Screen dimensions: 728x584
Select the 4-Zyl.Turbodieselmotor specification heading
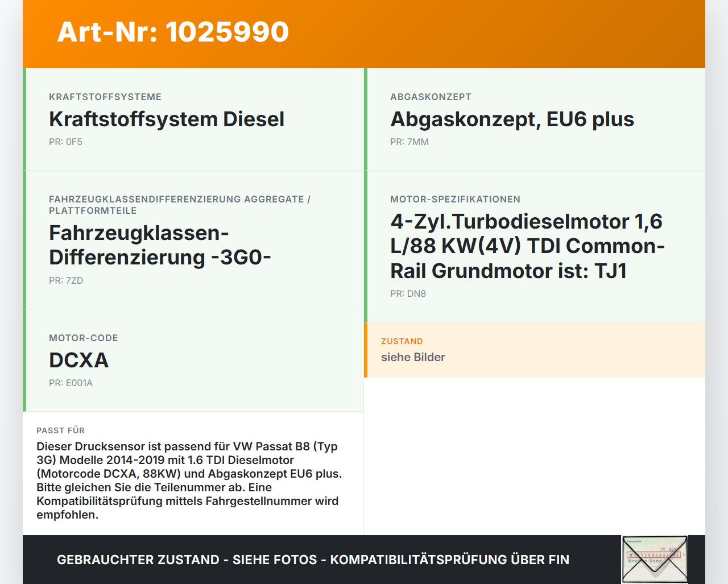click(x=527, y=246)
